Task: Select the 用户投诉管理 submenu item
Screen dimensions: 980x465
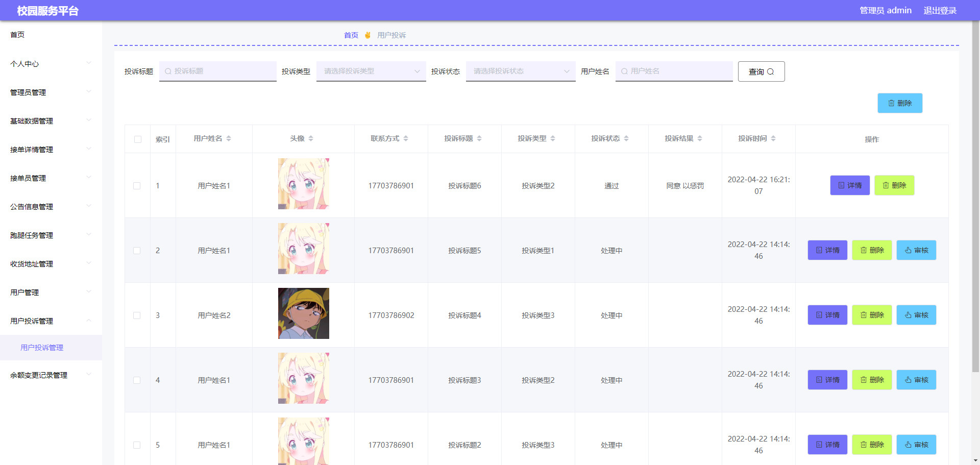Action: [51, 348]
